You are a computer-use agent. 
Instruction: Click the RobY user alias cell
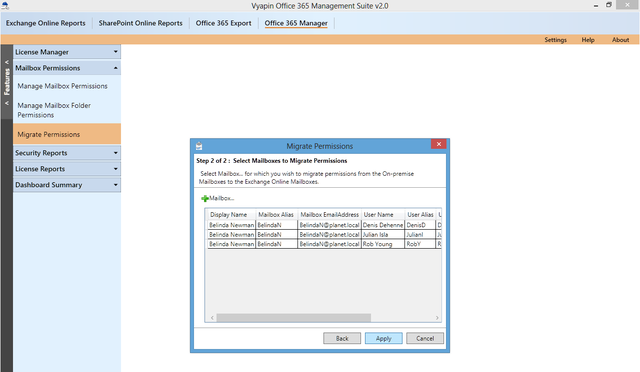(x=420, y=244)
